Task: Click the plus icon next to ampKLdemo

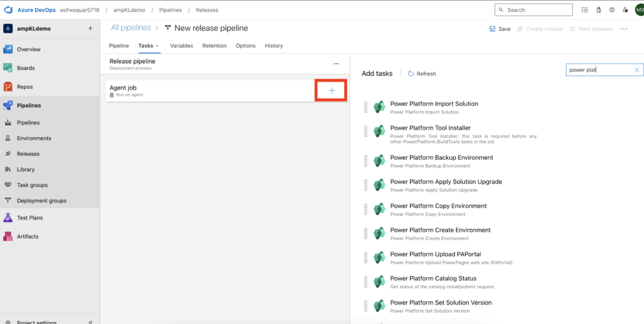Action: (91, 29)
